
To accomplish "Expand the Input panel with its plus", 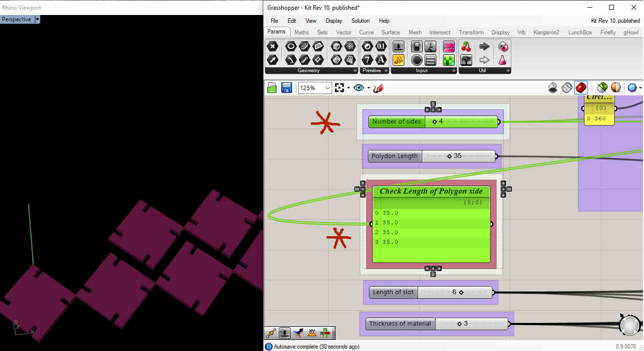I will point(454,71).
